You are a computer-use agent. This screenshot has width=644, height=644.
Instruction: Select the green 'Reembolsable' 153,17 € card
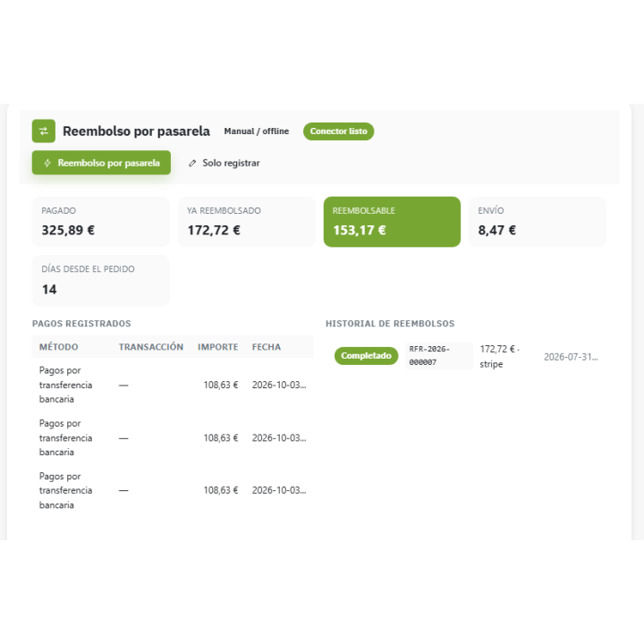click(x=392, y=222)
